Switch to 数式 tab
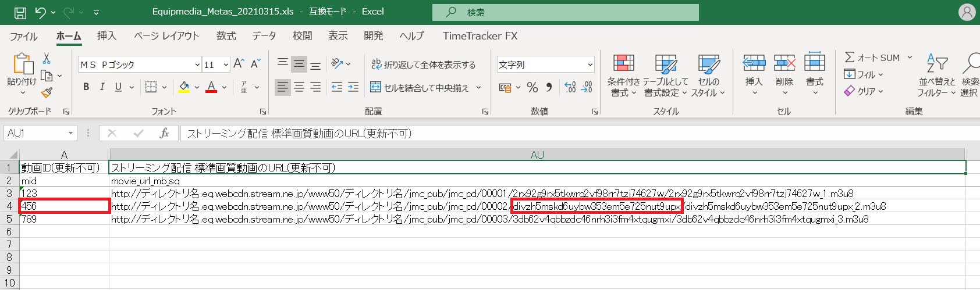Image resolution: width=980 pixels, height=290 pixels. click(x=226, y=36)
